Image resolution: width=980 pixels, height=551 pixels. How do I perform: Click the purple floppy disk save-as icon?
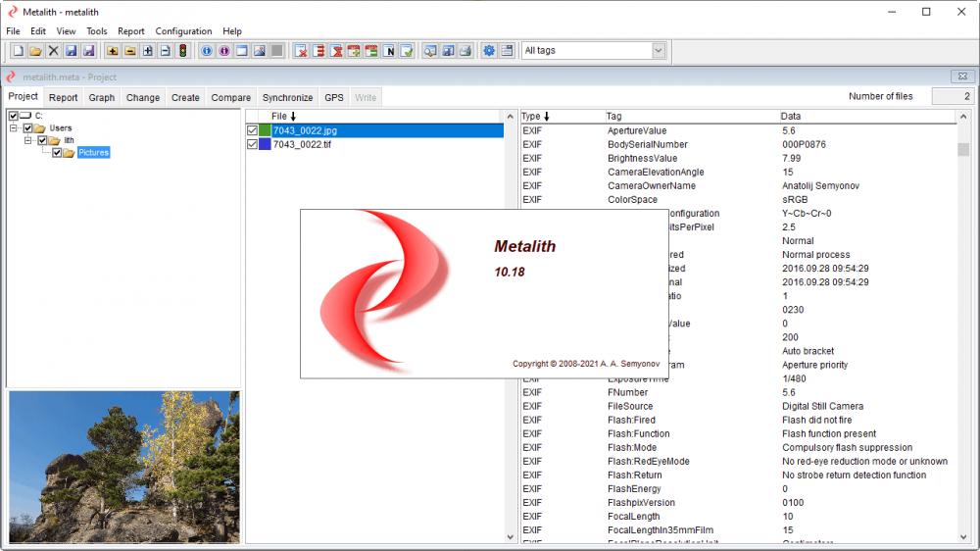click(x=88, y=51)
